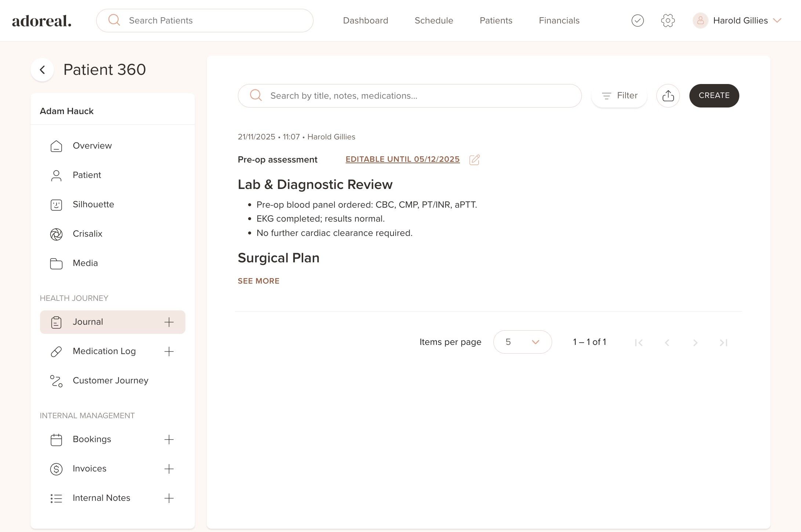Screen dimensions: 801x532
Task: Add a new Journal entry with the plus icon
Action: 169,322
